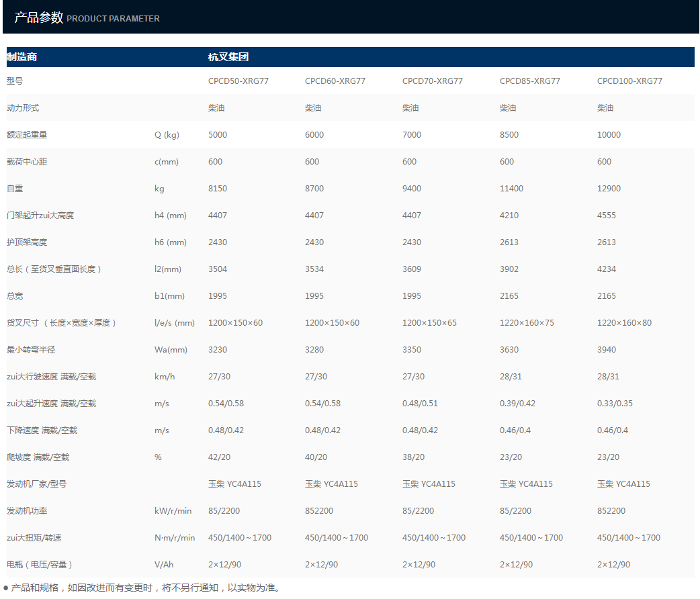Select self-weight value 9400
Viewport: 700px width, 599px height.
tap(412, 188)
